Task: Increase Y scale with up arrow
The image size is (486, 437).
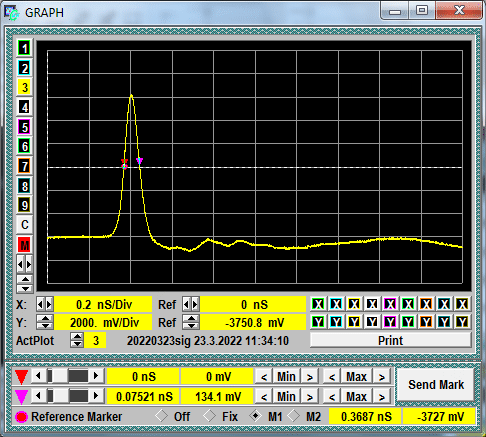Action: pyautogui.click(x=44, y=318)
